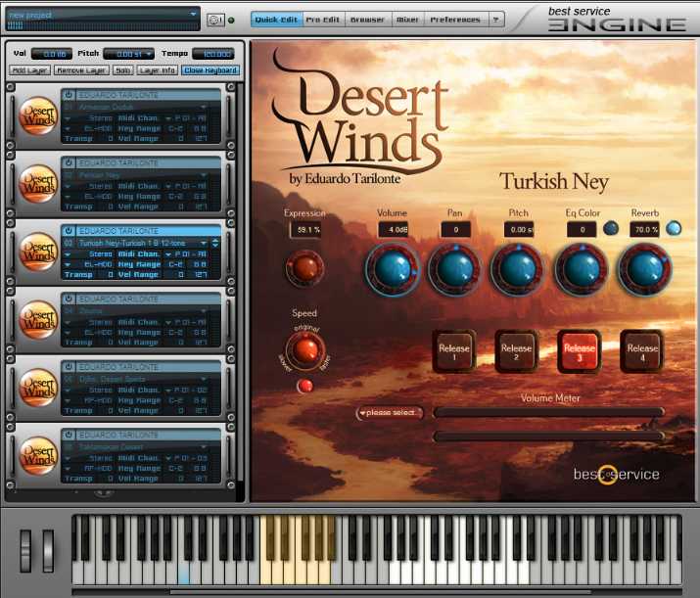Toggle power on Djihn Desert Spirits layer
700x598 pixels.
coord(69,367)
